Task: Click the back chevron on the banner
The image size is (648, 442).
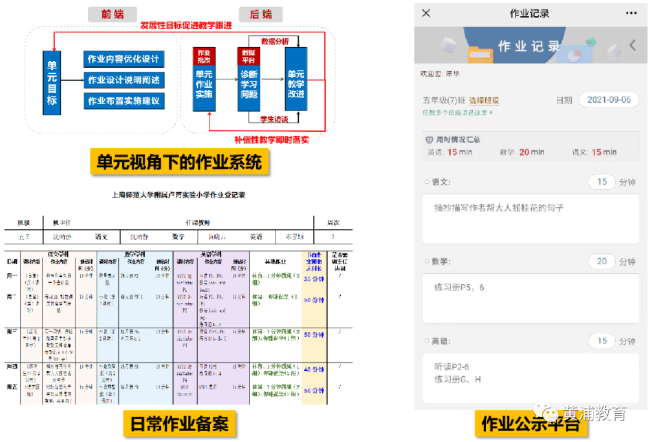Action: coord(632,45)
